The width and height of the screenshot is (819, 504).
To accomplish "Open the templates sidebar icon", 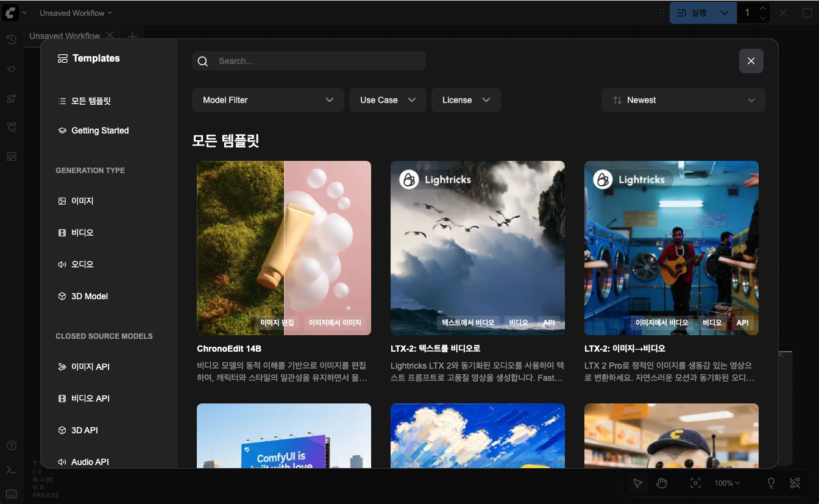I will (12, 157).
